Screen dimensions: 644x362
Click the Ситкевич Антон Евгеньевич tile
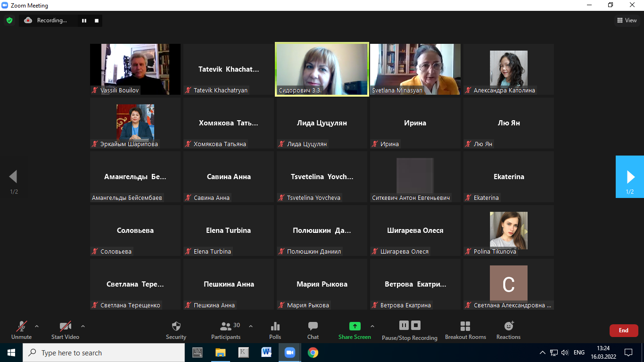click(x=415, y=177)
